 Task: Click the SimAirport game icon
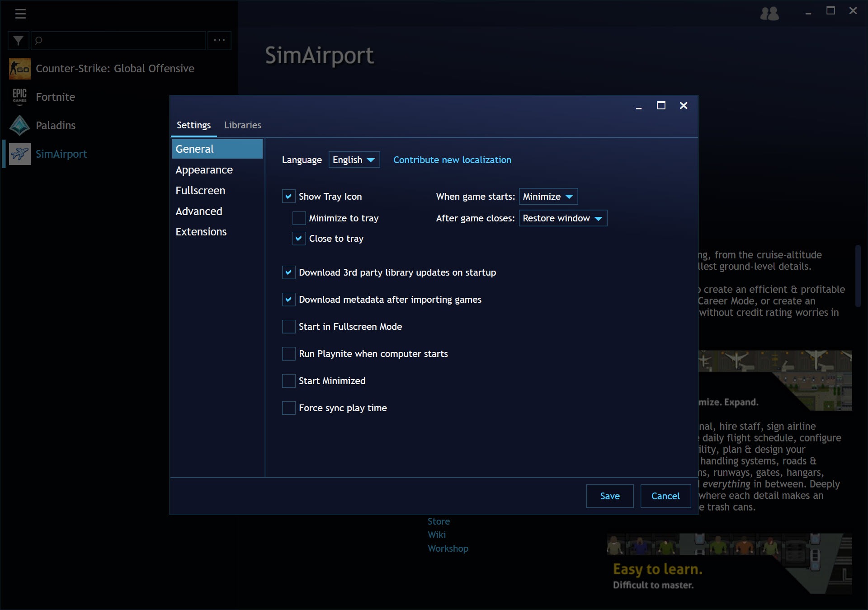[20, 154]
